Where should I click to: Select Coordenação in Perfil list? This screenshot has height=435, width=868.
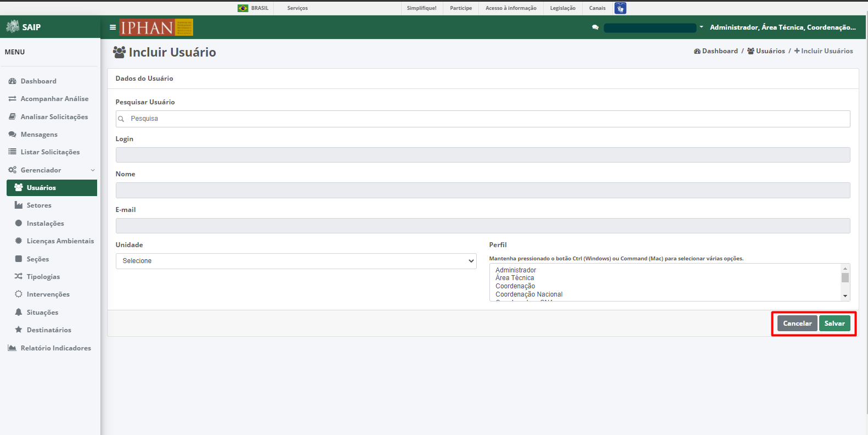(515, 286)
